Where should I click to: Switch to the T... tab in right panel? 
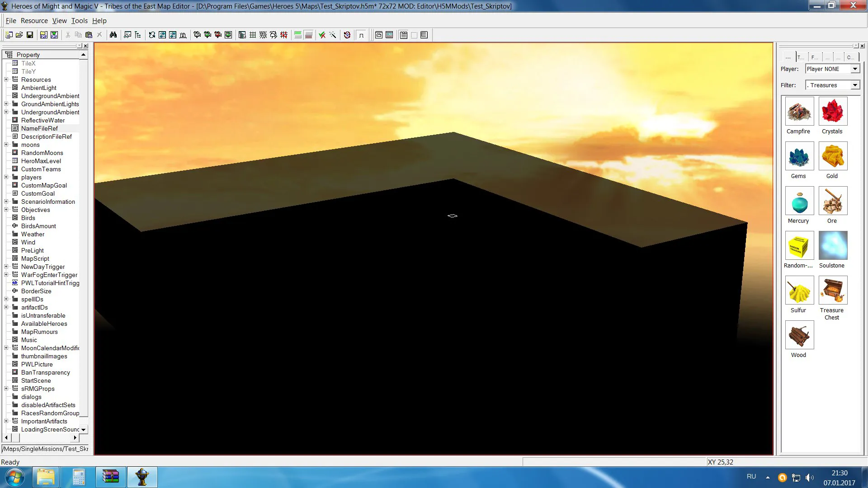coord(801,57)
